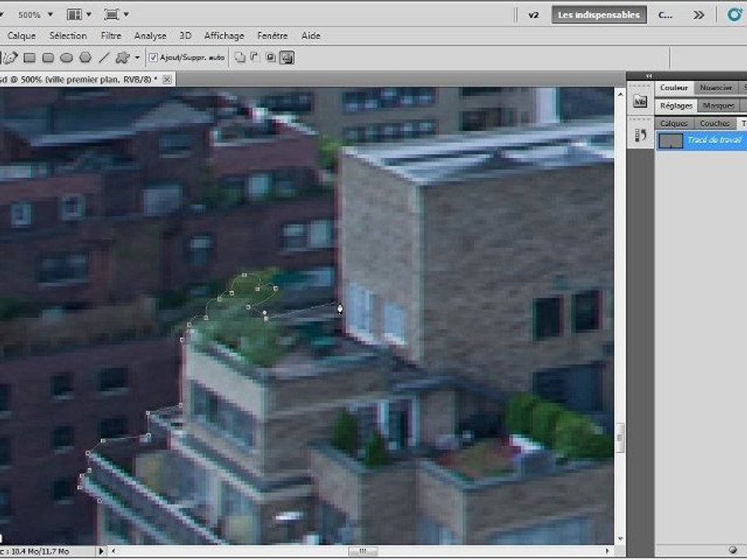The image size is (747, 560).
Task: Open the 500% zoom level dropdown
Action: (50, 15)
